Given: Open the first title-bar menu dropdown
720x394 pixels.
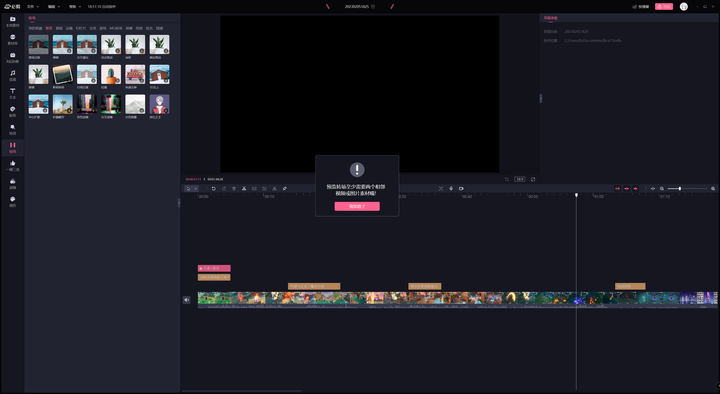Looking at the screenshot, I should 33,6.
